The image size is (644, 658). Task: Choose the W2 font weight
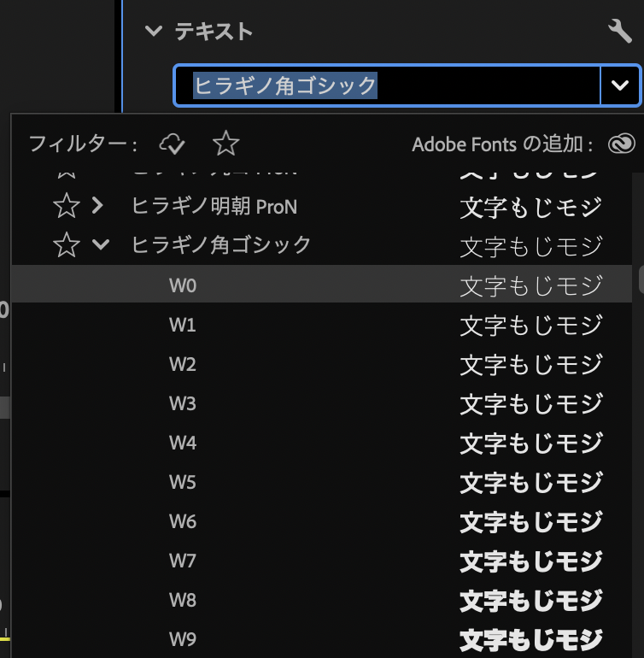pyautogui.click(x=321, y=363)
